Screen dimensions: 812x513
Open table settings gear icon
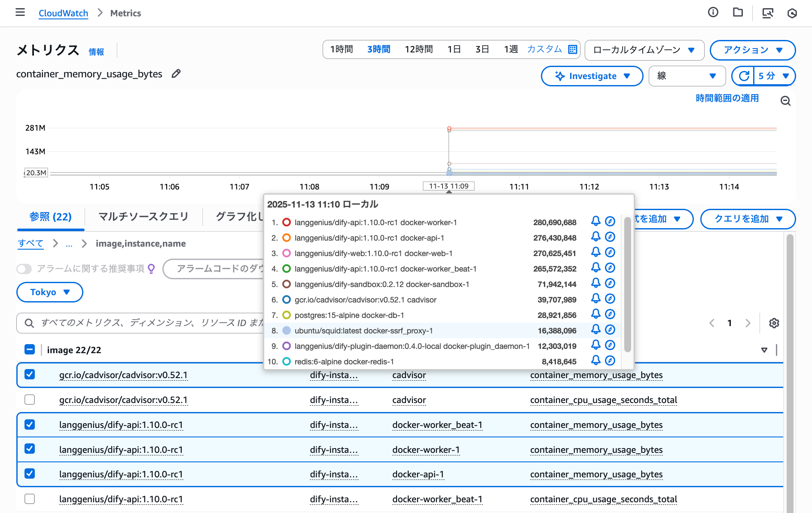(x=774, y=323)
